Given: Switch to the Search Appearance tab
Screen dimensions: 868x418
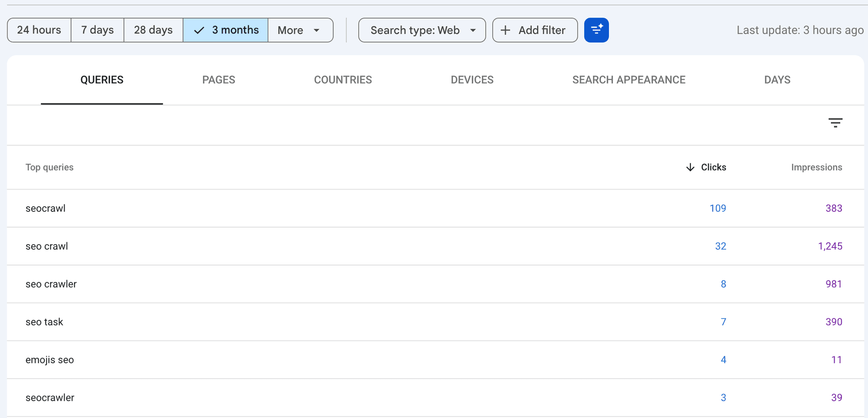Looking at the screenshot, I should [x=629, y=80].
